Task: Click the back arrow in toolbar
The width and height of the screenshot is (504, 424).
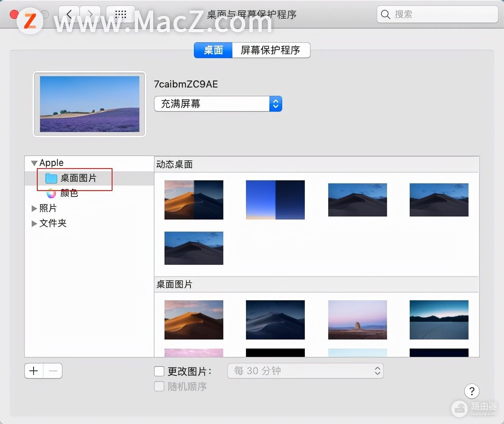Action: tap(69, 14)
